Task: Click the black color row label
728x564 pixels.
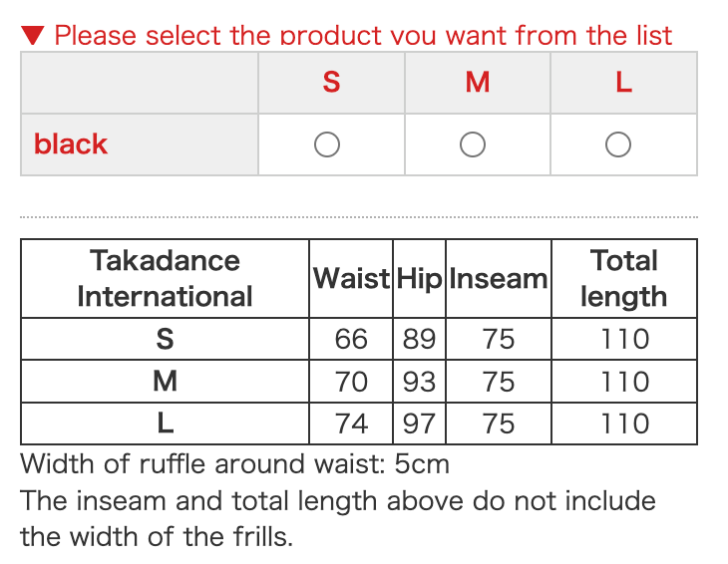Action: coord(71,144)
